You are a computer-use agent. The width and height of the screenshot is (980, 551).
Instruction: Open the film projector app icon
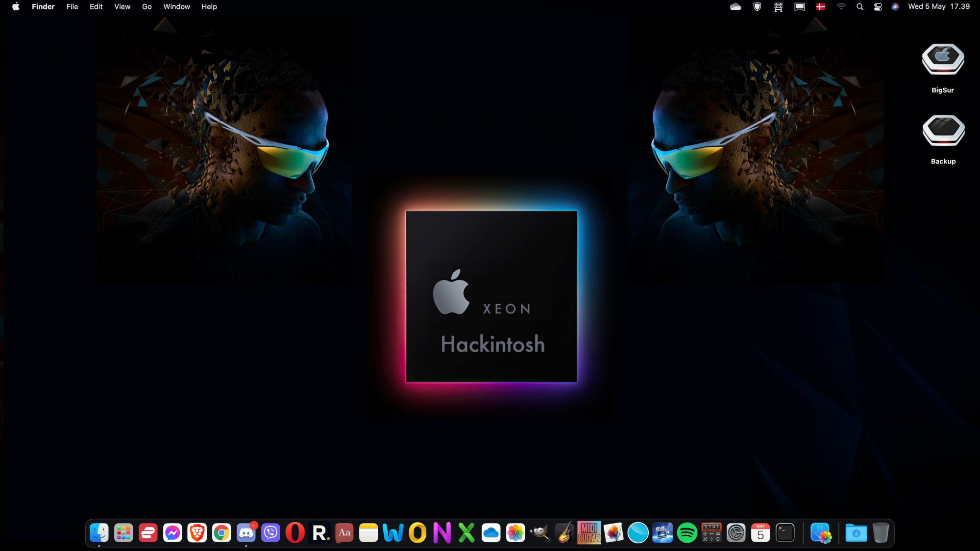click(x=662, y=533)
